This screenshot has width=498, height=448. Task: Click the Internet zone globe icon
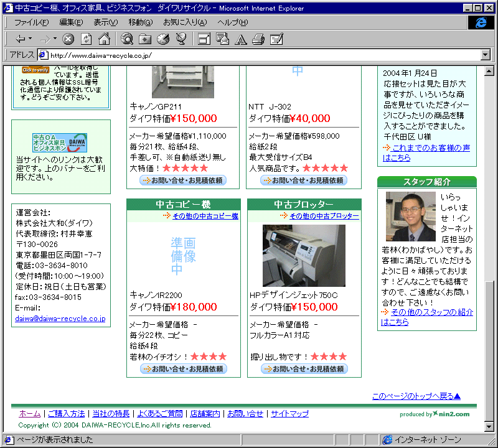pyautogui.click(x=387, y=440)
